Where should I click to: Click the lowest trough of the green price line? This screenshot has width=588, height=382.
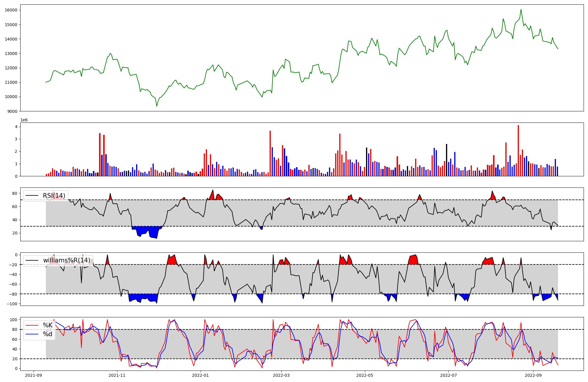coord(157,106)
